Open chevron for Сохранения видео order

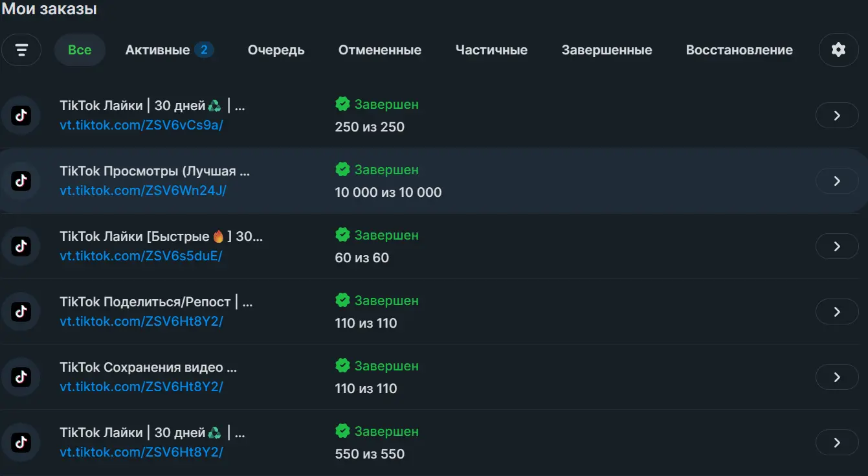coord(837,377)
